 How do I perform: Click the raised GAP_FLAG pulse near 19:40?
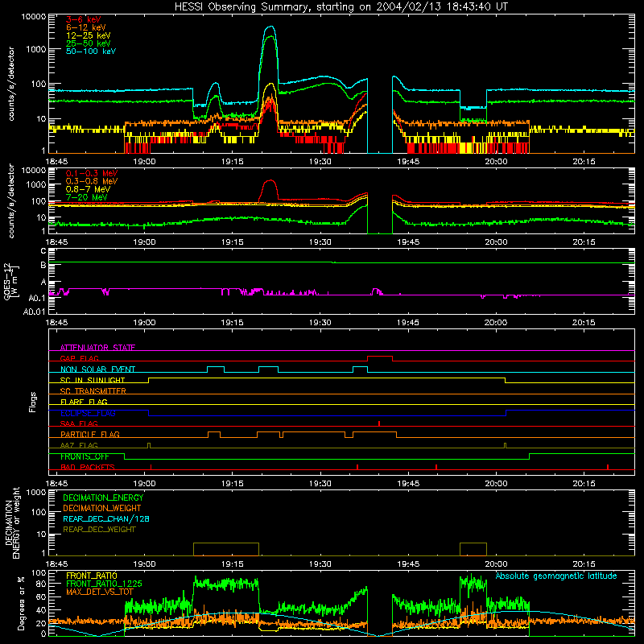coord(380,357)
